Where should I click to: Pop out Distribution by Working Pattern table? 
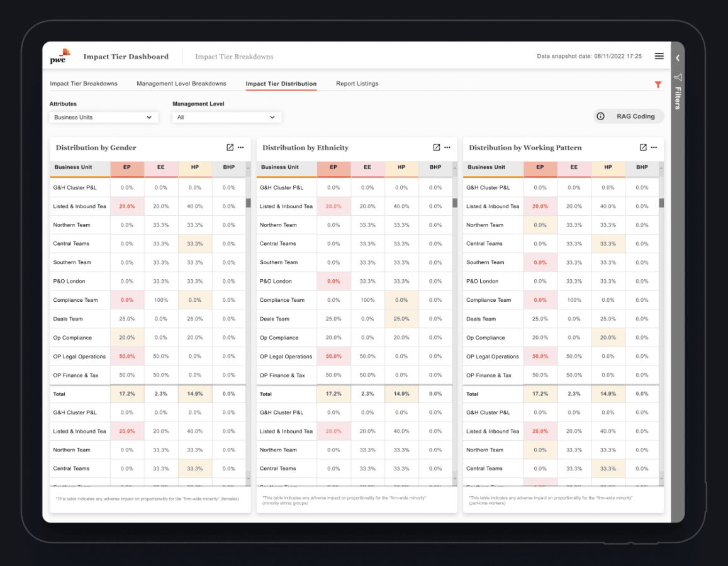click(x=643, y=147)
